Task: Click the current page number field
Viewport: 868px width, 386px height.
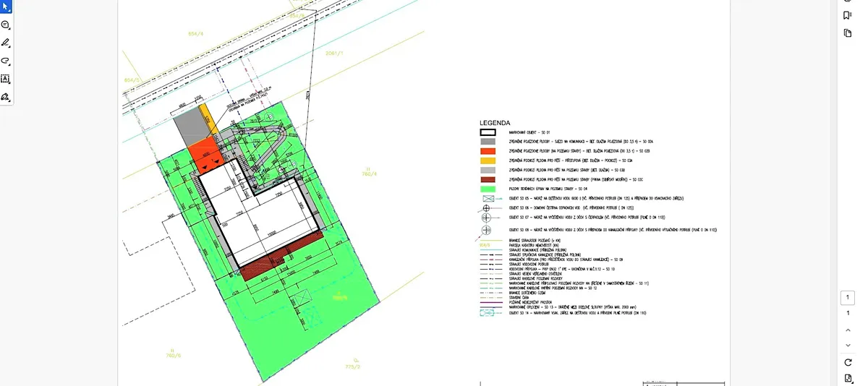Action: click(848, 298)
